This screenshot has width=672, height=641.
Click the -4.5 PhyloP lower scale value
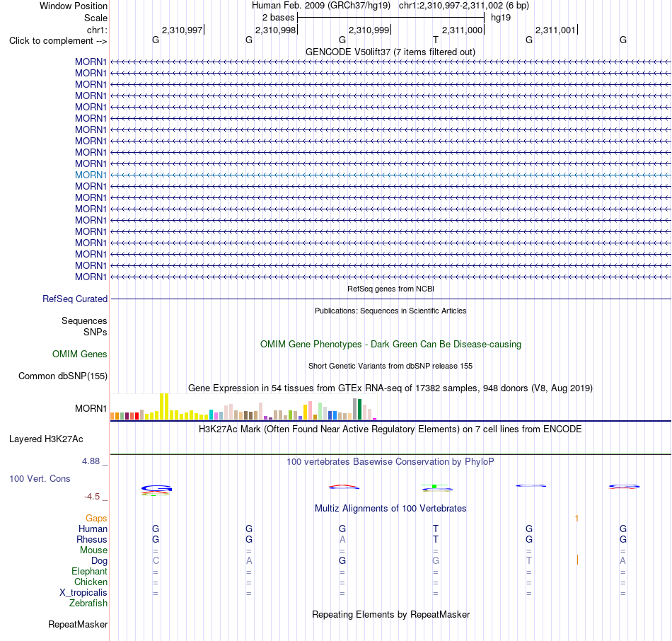tap(92, 497)
